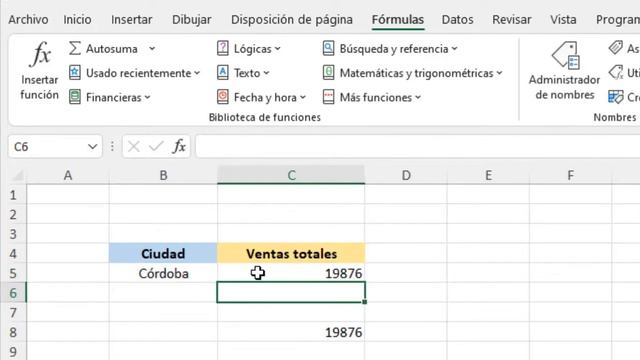Open the Insertar ribbon tab

131,20
